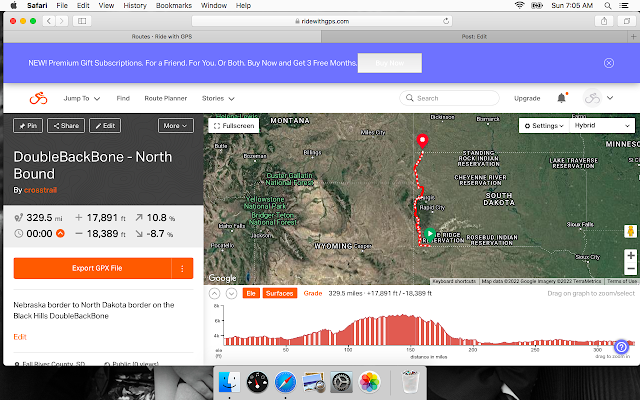Click the orange estimated time toggle icon

[60, 233]
